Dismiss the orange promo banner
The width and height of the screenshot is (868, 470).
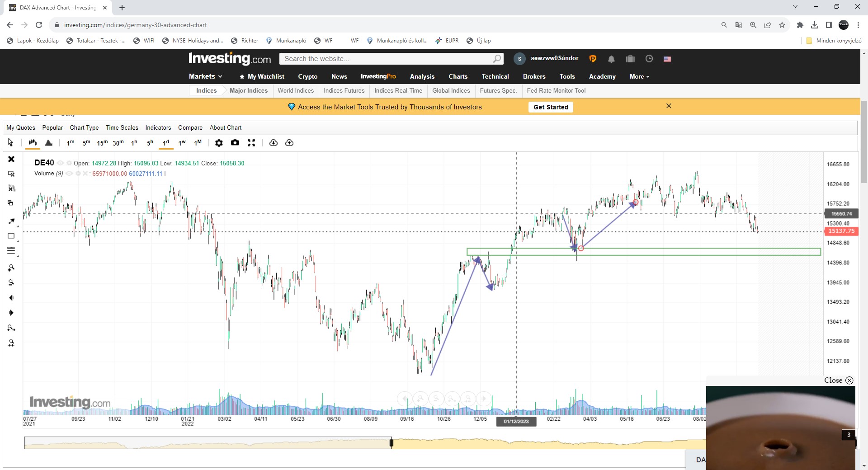(x=669, y=106)
